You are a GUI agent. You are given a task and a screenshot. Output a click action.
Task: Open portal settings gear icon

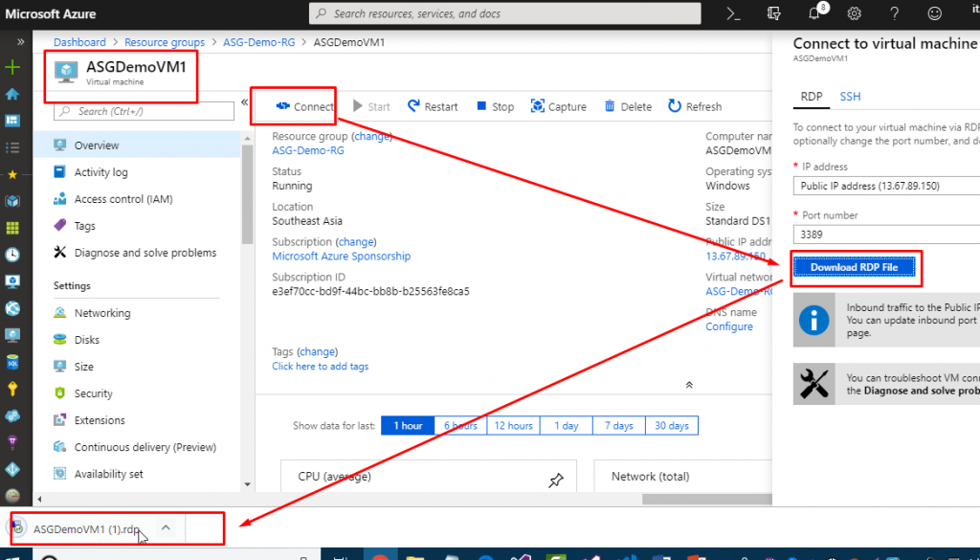[x=854, y=13]
